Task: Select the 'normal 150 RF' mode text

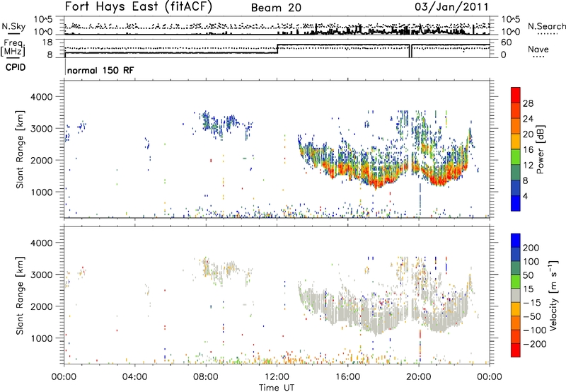Action: pos(100,70)
